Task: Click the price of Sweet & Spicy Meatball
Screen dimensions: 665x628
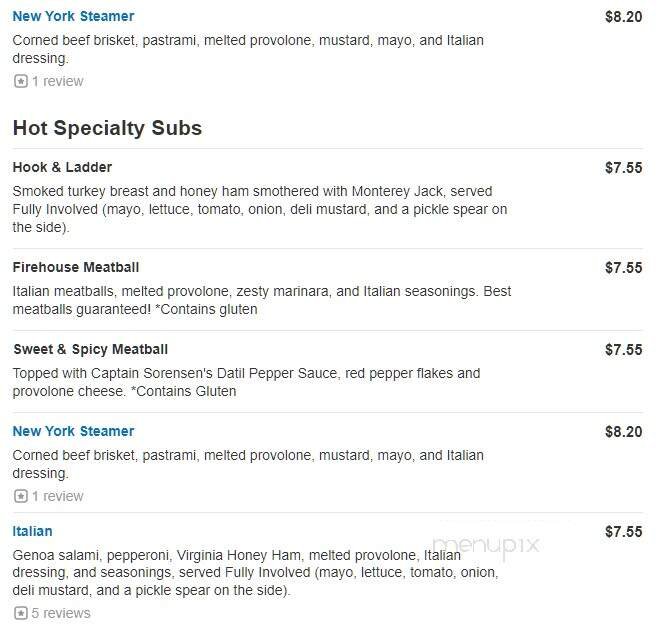Action: click(x=623, y=350)
